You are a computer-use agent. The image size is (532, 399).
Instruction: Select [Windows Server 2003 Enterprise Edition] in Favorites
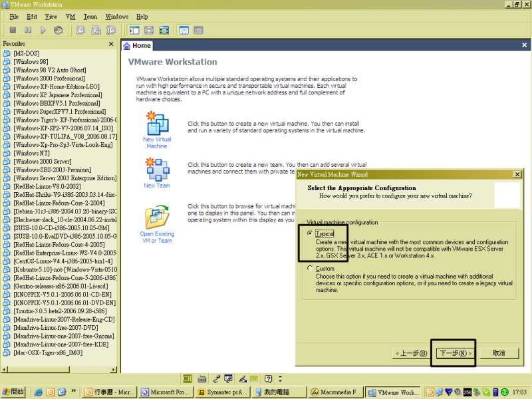65,178
